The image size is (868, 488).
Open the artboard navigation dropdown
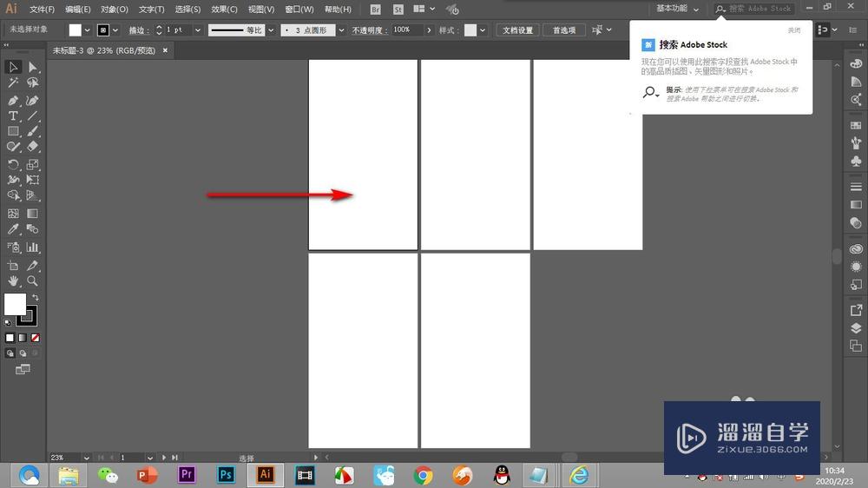click(150, 458)
